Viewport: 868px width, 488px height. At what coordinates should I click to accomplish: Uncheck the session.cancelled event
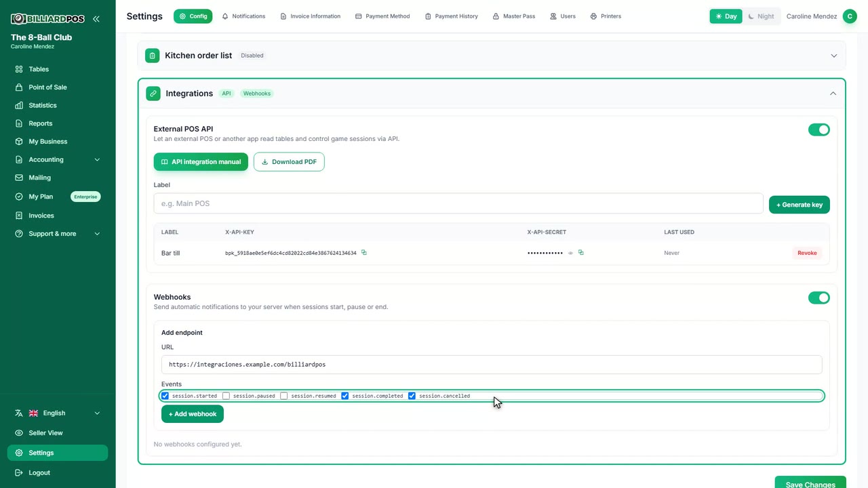coord(412,396)
